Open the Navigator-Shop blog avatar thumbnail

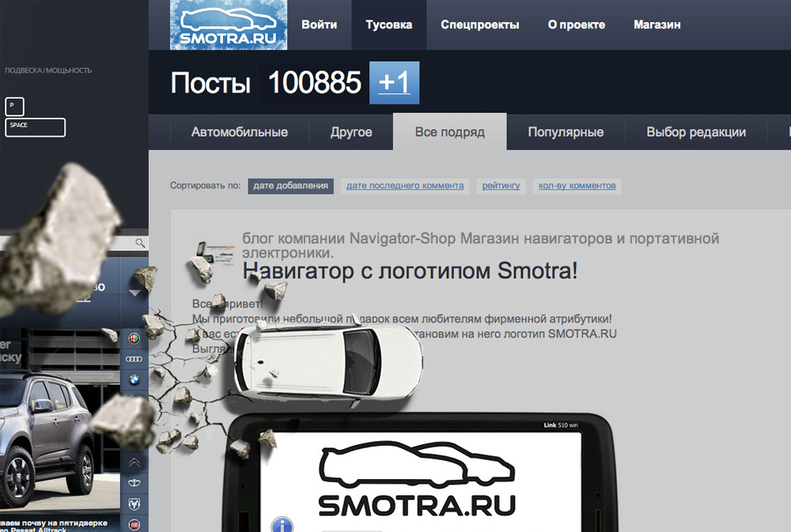point(216,253)
